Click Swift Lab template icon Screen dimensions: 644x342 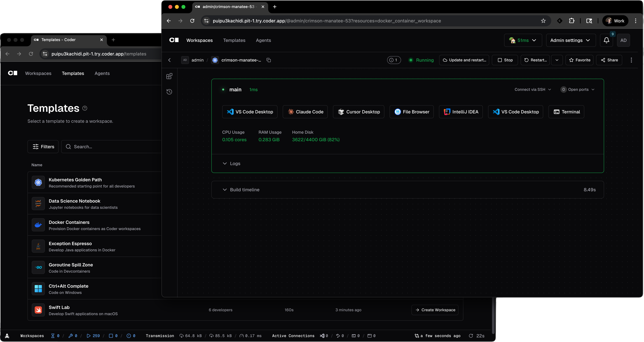click(38, 310)
